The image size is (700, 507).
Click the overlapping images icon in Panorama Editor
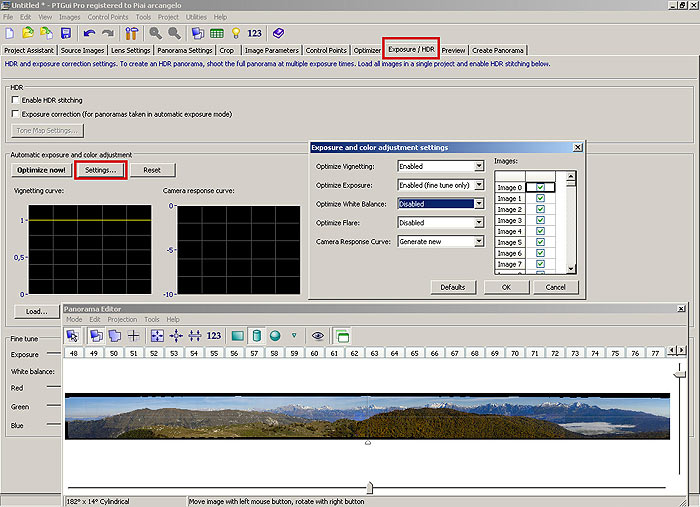96,336
